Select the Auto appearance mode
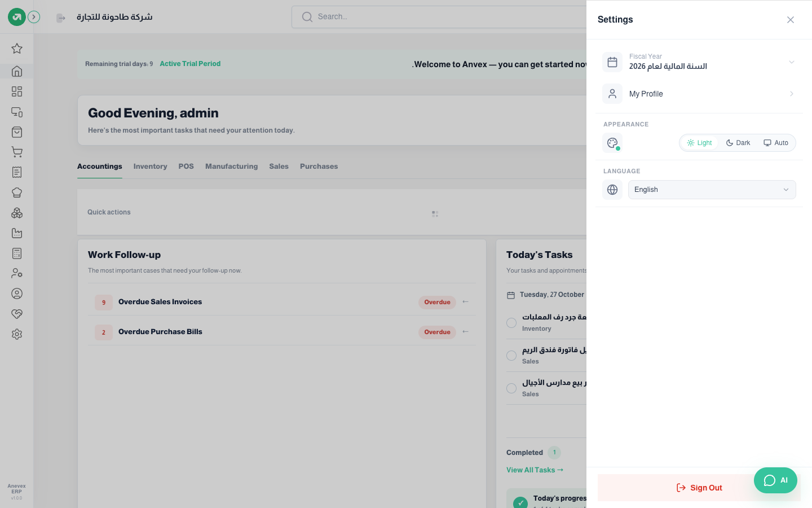Image resolution: width=812 pixels, height=508 pixels. tap(776, 143)
